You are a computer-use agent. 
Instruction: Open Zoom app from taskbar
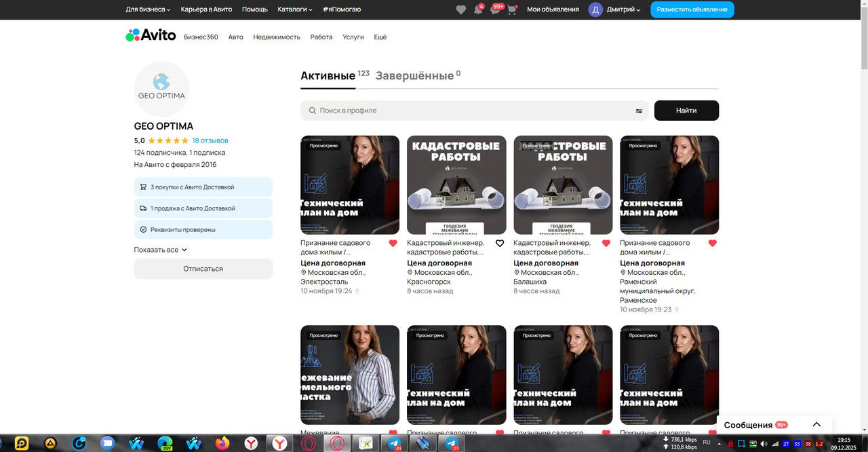[x=108, y=443]
